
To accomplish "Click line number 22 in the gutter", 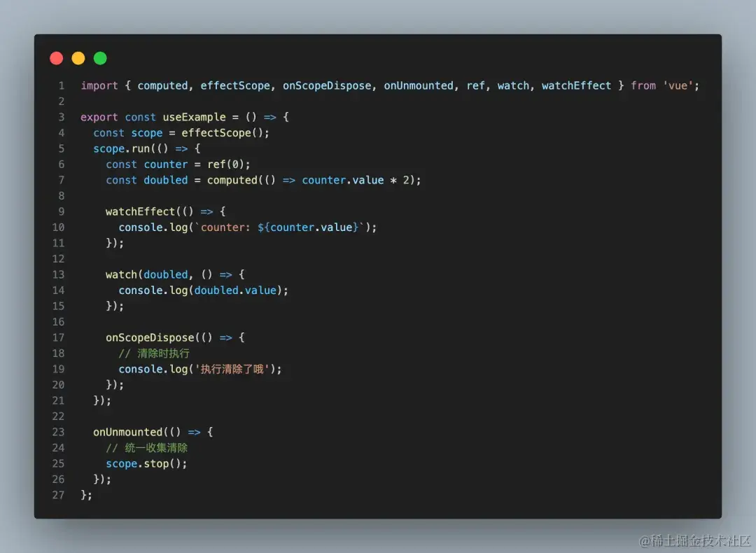I will (x=58, y=416).
